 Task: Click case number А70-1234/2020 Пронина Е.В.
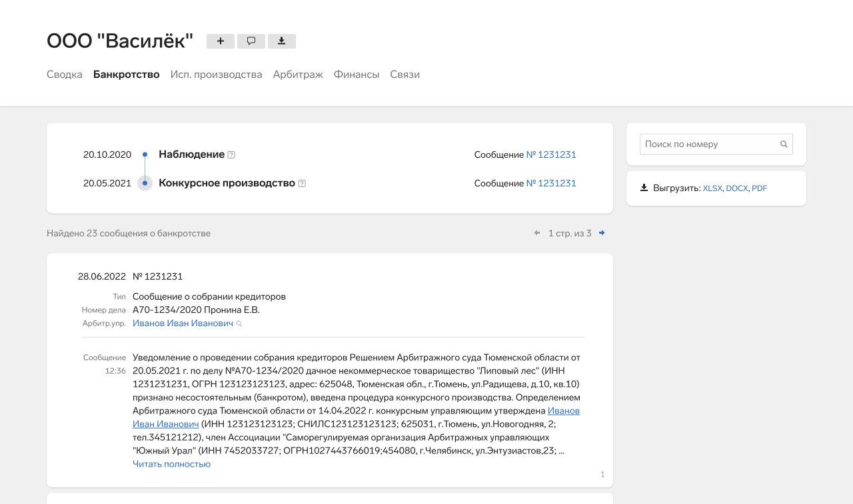click(196, 310)
